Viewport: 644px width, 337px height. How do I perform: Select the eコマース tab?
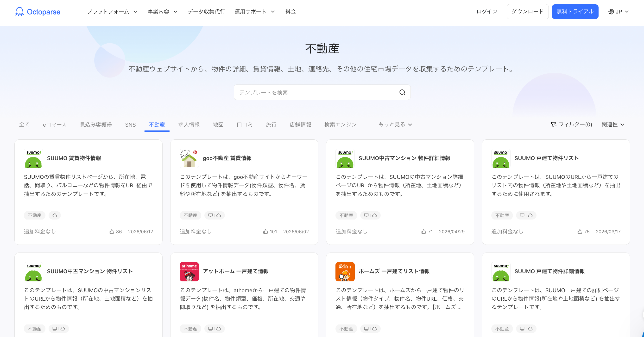tap(55, 125)
